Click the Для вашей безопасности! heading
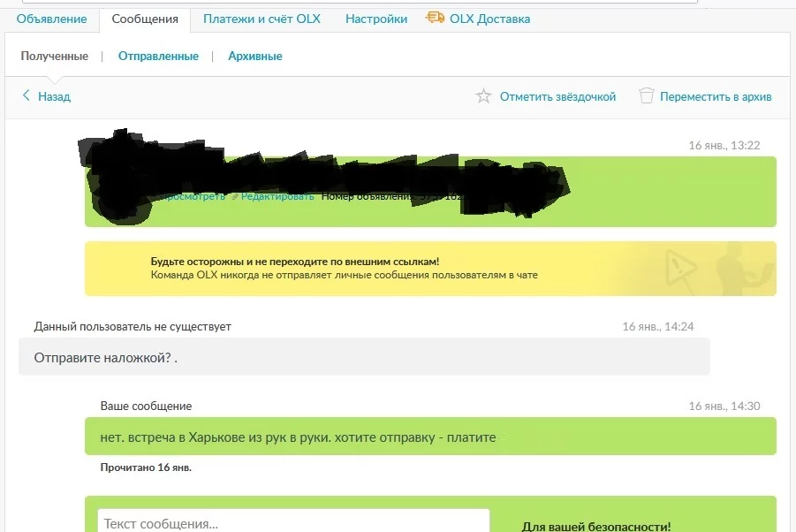The width and height of the screenshot is (796, 532). pyautogui.click(x=596, y=527)
